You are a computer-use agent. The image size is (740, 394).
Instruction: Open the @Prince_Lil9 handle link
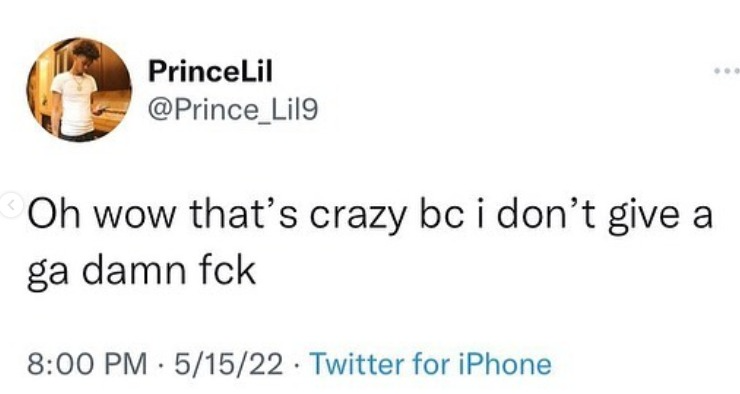tap(233, 110)
